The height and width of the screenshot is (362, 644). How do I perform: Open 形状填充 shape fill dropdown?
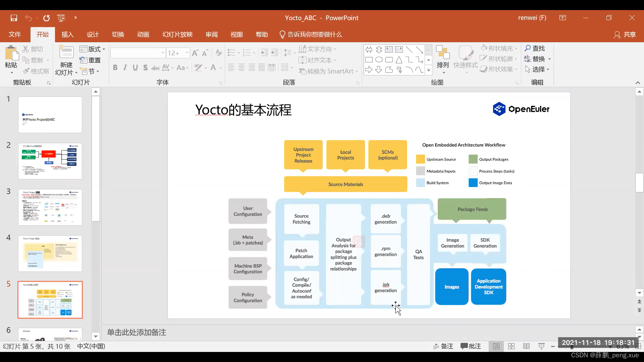pos(499,48)
